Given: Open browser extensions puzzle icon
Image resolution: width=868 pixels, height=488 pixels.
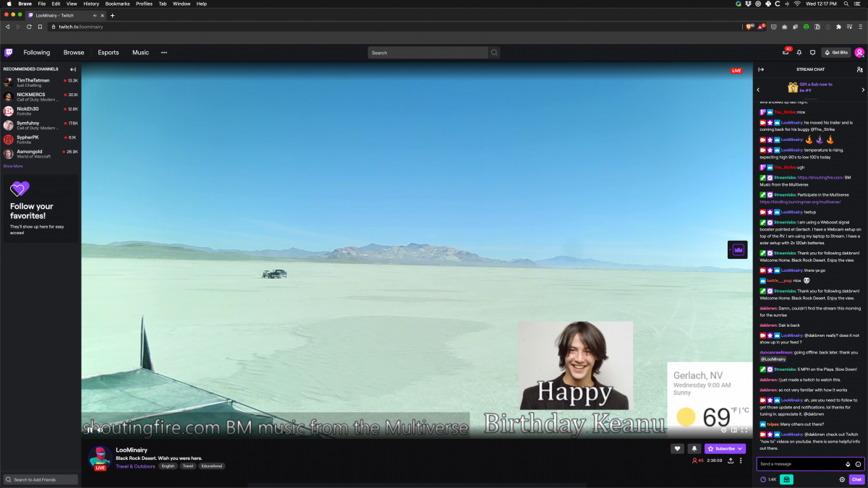Looking at the screenshot, I should (838, 27).
